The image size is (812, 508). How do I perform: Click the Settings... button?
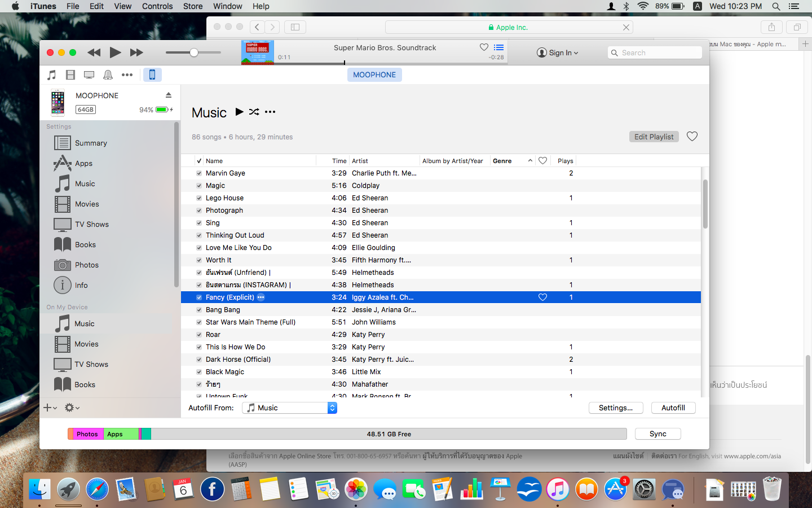[616, 408]
